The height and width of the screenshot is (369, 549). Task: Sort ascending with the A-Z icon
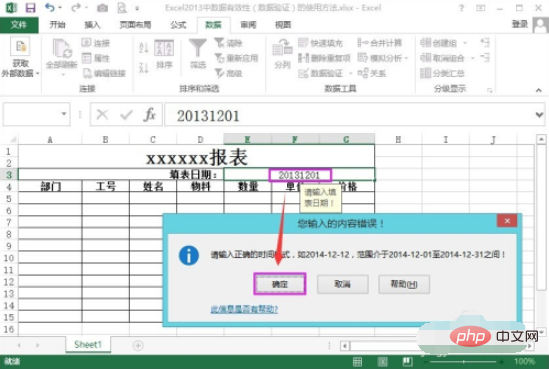[144, 48]
